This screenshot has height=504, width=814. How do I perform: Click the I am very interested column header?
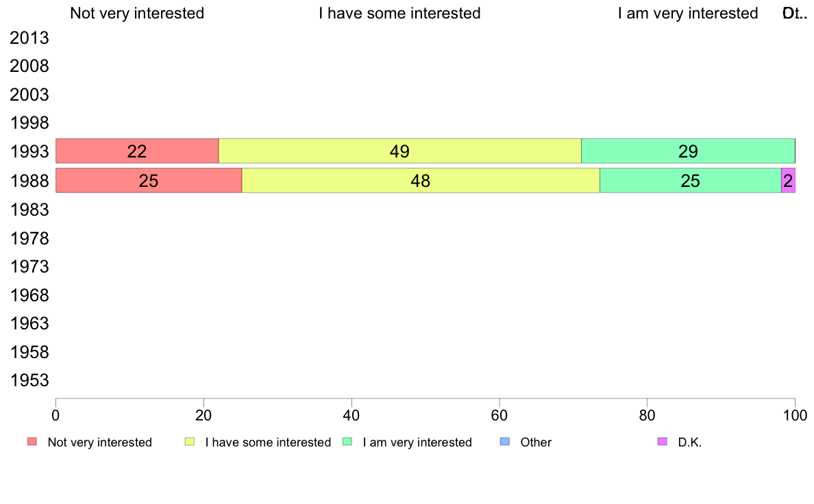688,13
